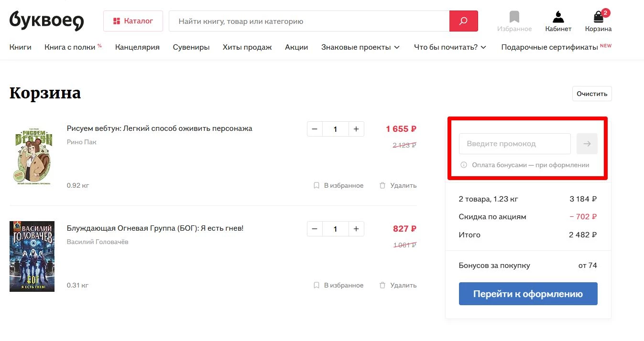This screenshot has width=644, height=341.
Task: Open the Что бы почитать? dropdown
Action: 449,47
